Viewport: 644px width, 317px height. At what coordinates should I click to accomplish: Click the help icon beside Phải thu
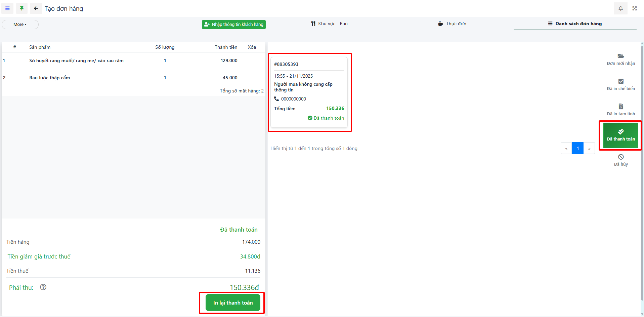[43, 287]
